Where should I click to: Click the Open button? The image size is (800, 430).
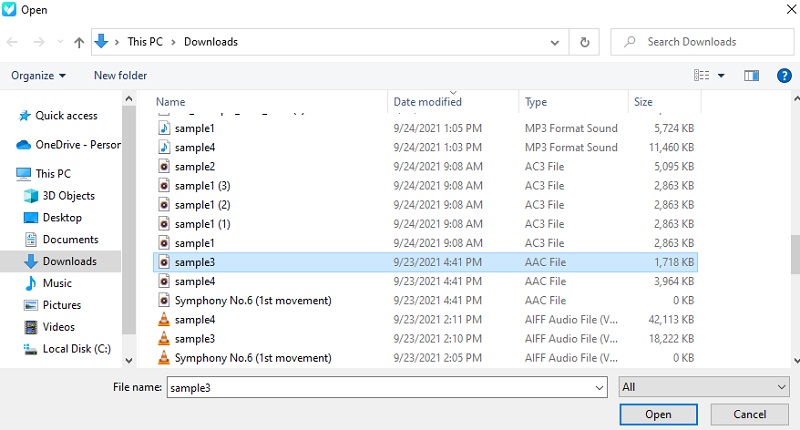(658, 414)
